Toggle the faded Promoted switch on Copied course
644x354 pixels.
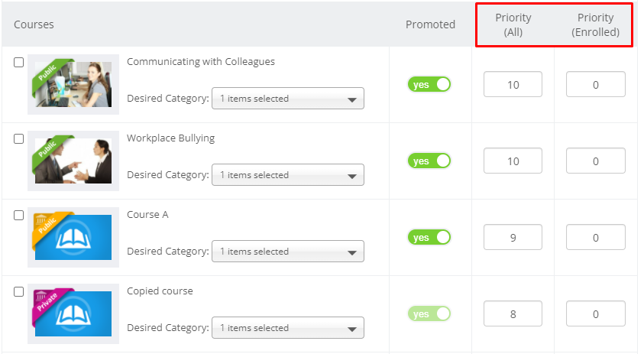(429, 313)
